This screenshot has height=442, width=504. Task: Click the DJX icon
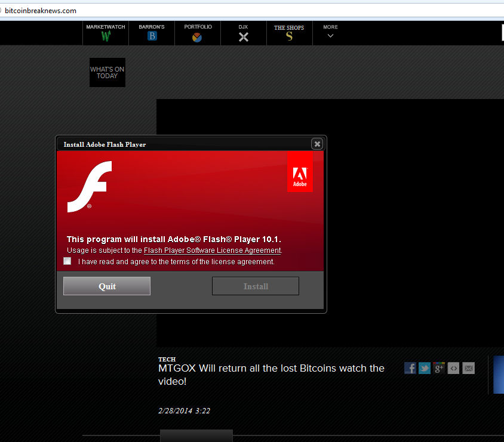pos(243,37)
